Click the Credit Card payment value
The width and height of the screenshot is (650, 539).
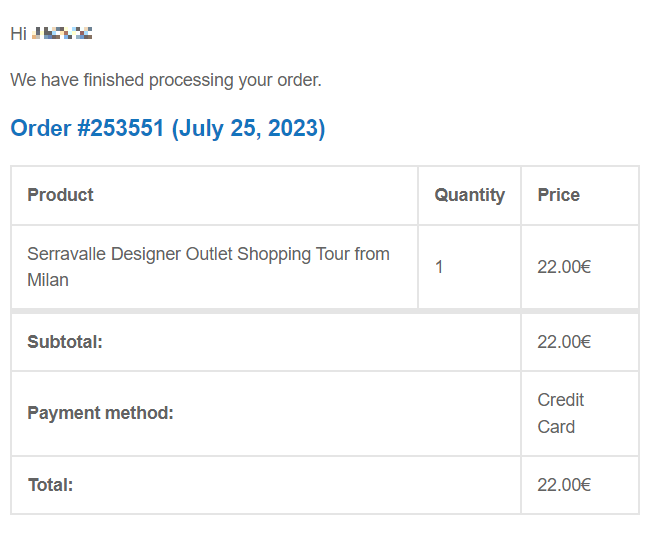click(560, 413)
